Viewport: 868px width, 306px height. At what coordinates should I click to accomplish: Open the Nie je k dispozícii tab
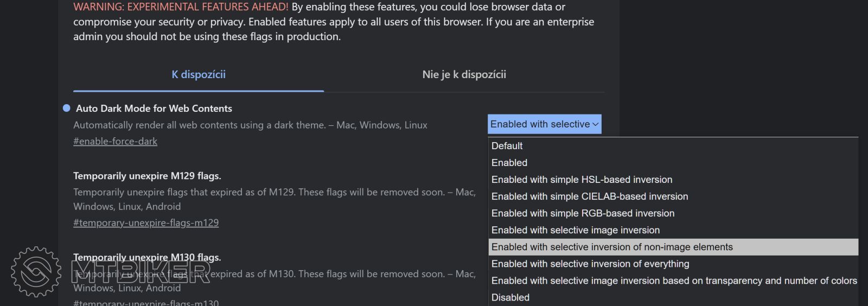(464, 75)
